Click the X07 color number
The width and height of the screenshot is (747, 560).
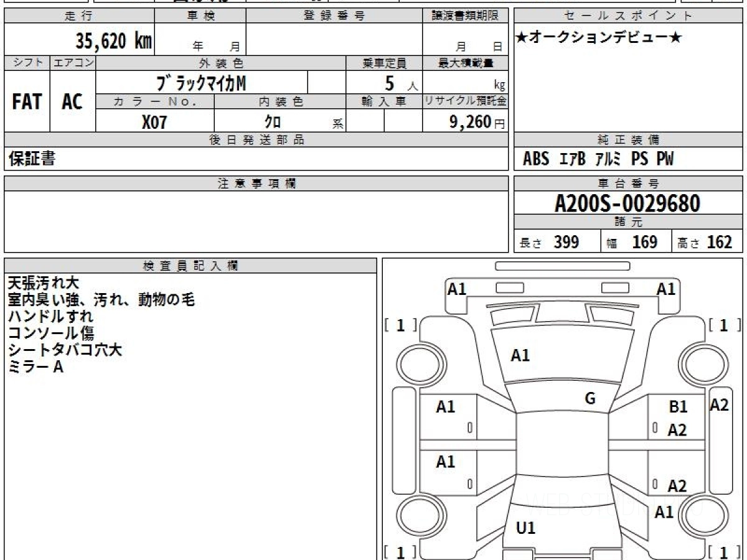point(154,122)
